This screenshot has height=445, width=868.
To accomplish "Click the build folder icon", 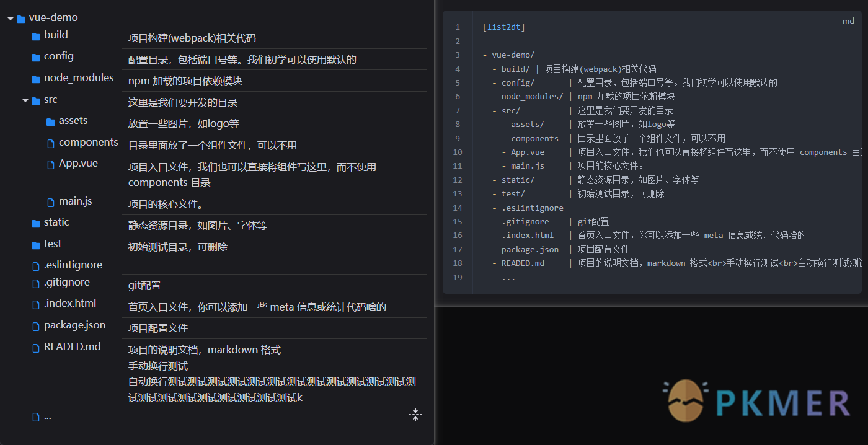I will tap(36, 36).
